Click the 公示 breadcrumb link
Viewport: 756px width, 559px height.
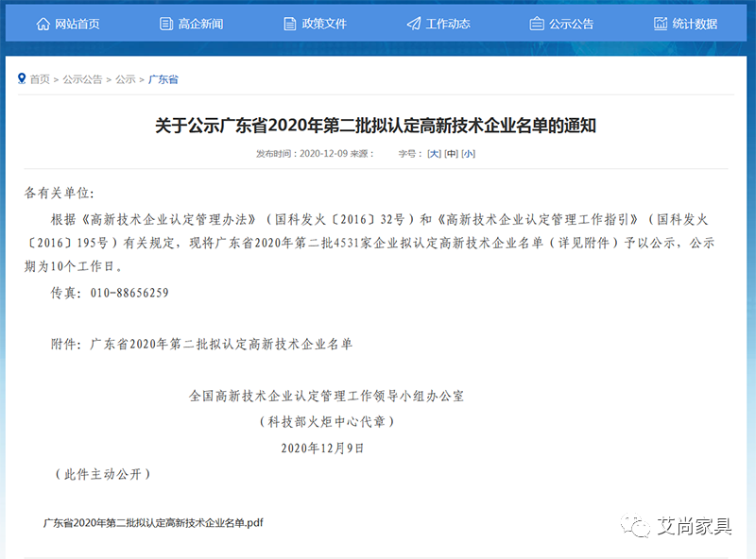pyautogui.click(x=125, y=79)
